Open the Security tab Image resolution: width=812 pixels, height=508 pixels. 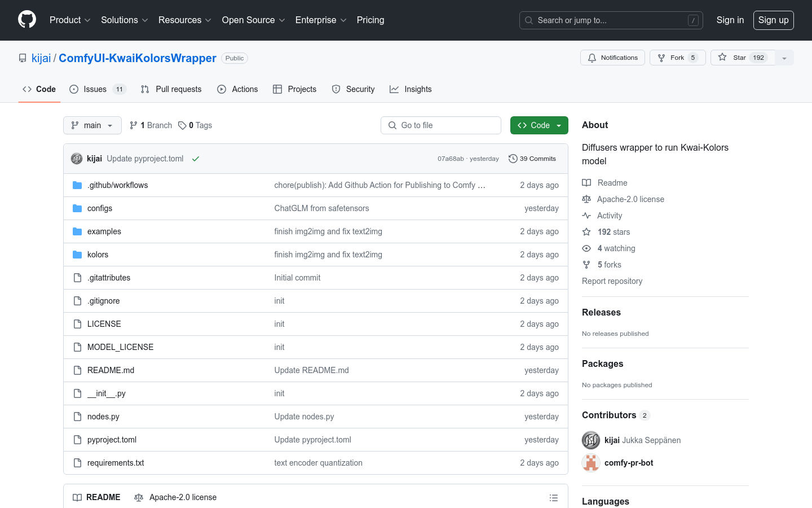point(353,89)
